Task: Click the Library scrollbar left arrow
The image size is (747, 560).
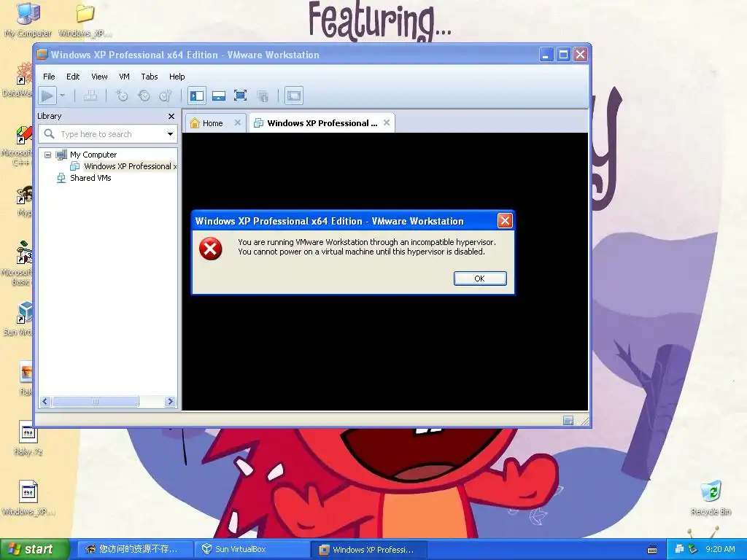Action: pyautogui.click(x=45, y=402)
